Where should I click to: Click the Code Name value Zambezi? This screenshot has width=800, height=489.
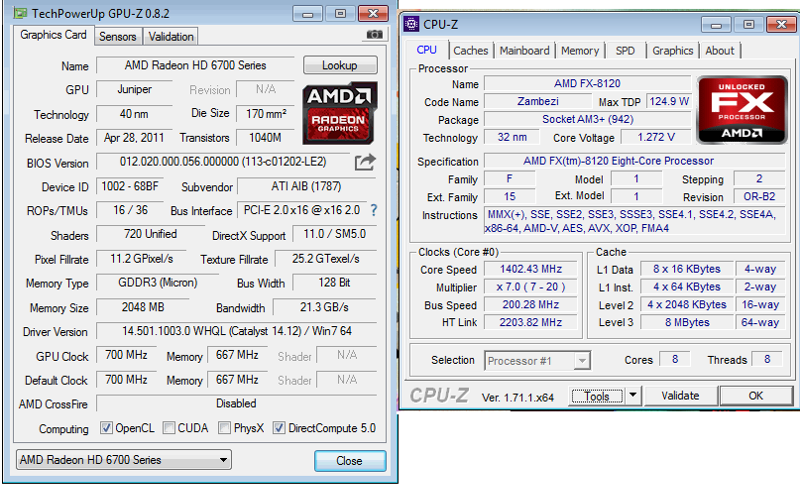(538, 102)
